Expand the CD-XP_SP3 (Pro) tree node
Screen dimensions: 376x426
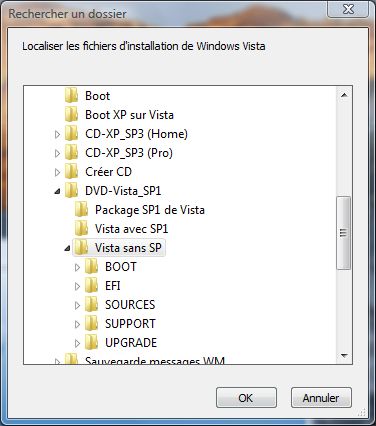click(x=57, y=153)
